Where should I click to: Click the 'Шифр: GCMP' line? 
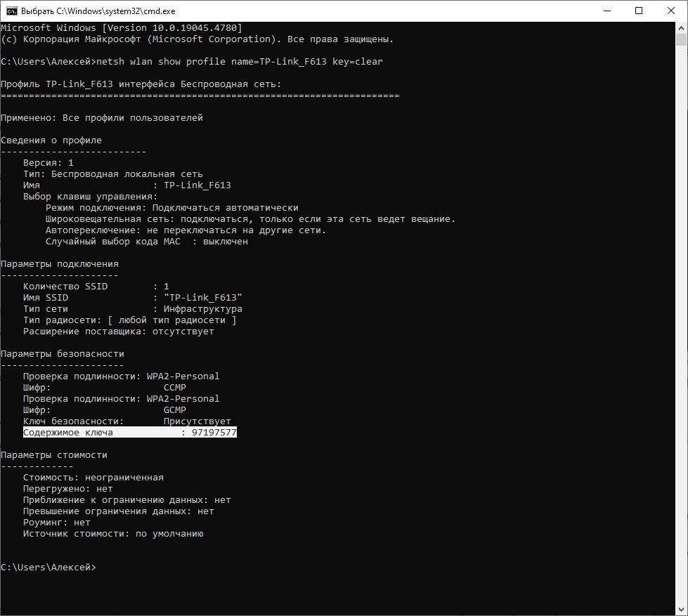pyautogui.click(x=105, y=410)
